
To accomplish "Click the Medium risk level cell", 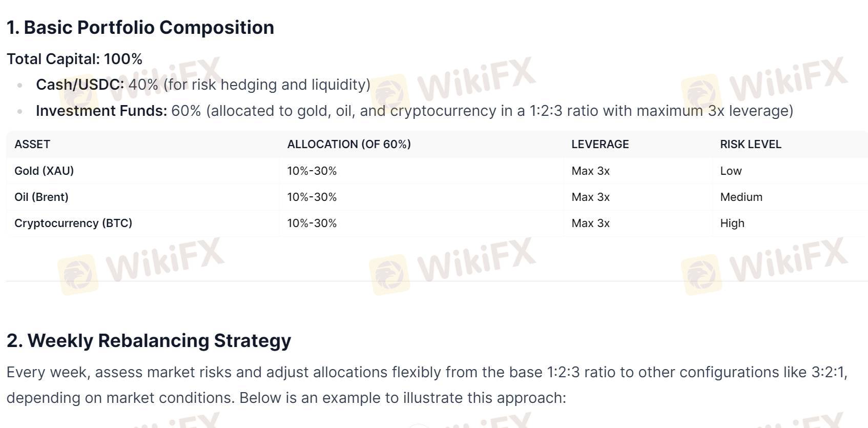I will pos(741,197).
